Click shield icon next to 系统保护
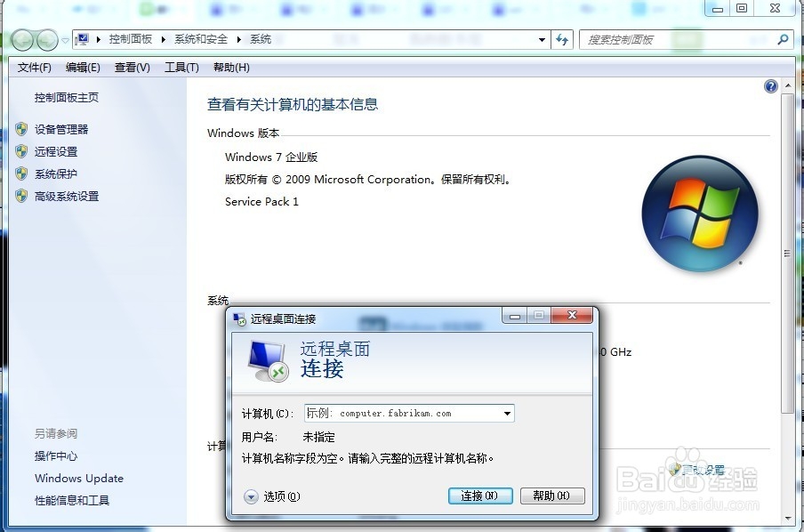 pyautogui.click(x=21, y=173)
